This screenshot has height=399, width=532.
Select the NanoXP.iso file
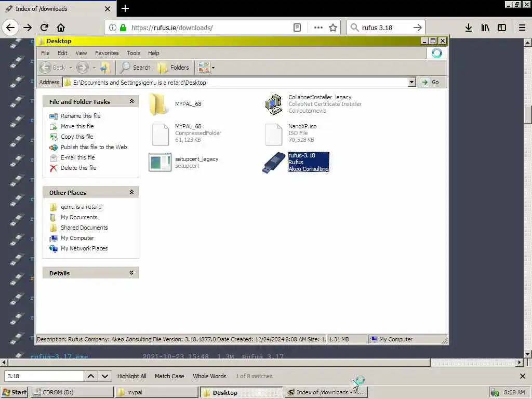[273, 135]
